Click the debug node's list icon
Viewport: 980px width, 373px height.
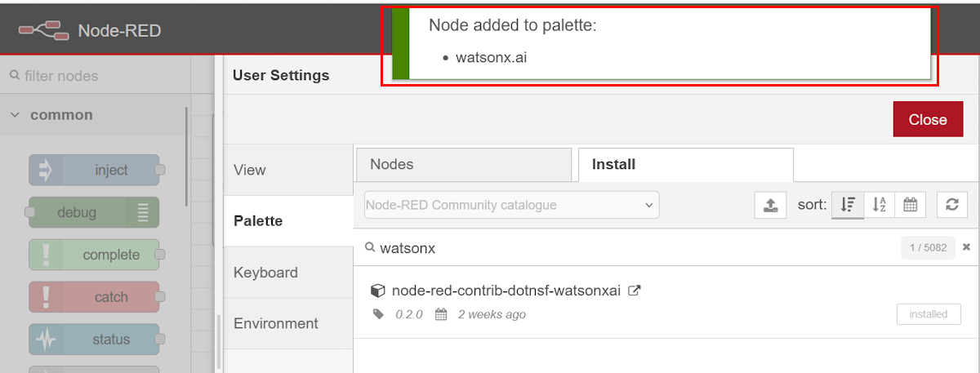(x=143, y=213)
